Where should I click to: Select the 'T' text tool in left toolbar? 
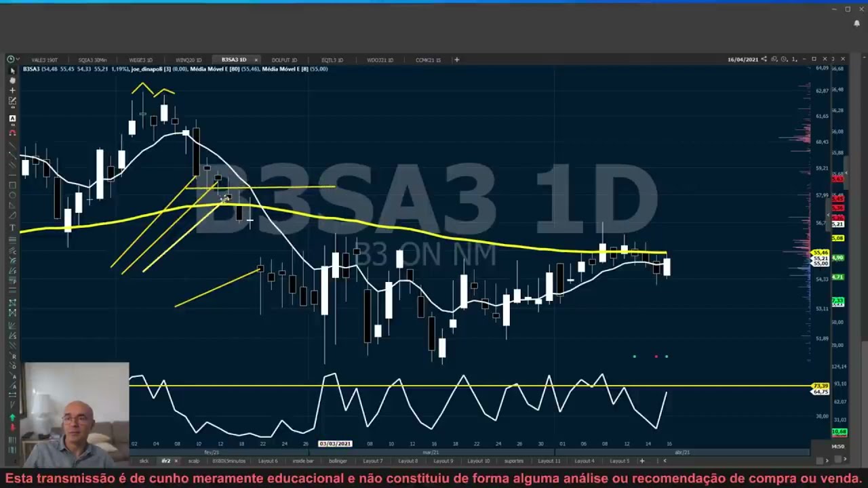12,228
